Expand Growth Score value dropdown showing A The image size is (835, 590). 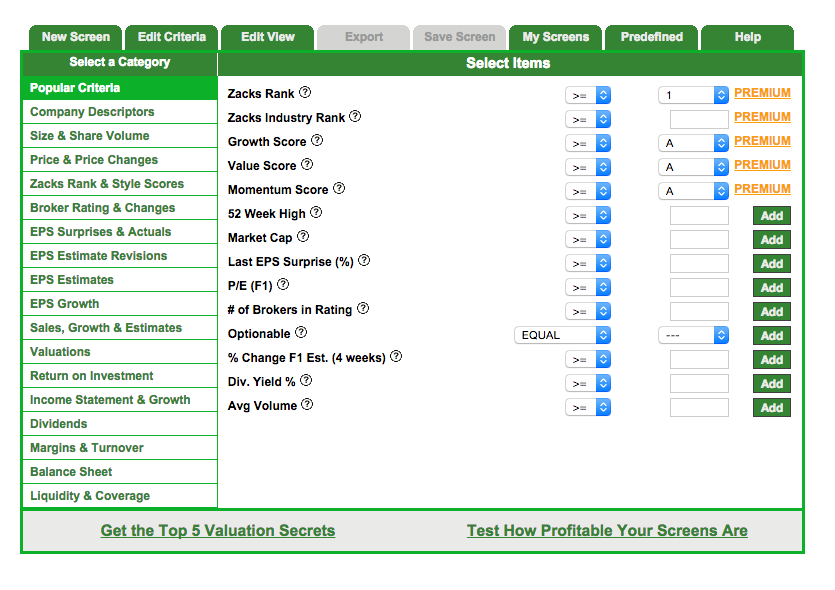pyautogui.click(x=693, y=143)
